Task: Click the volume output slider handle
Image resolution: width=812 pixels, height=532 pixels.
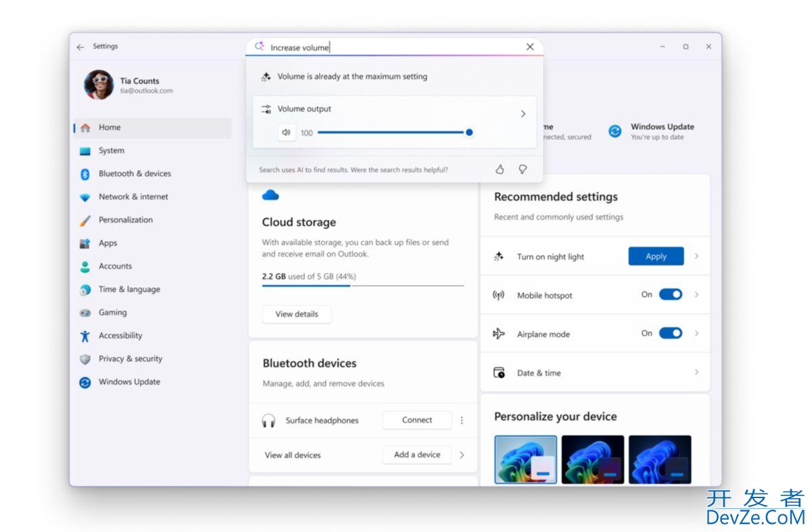Action: (469, 133)
